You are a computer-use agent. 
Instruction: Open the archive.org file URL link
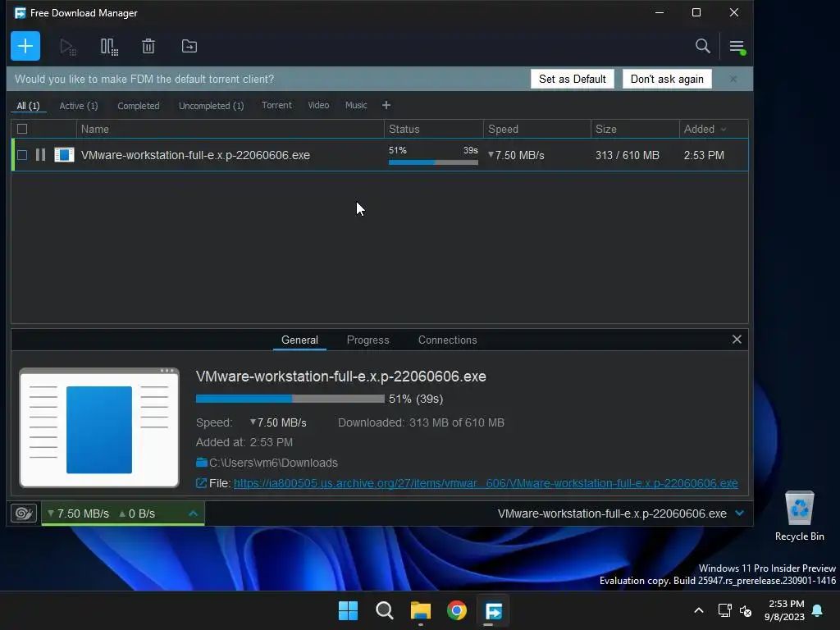(486, 483)
